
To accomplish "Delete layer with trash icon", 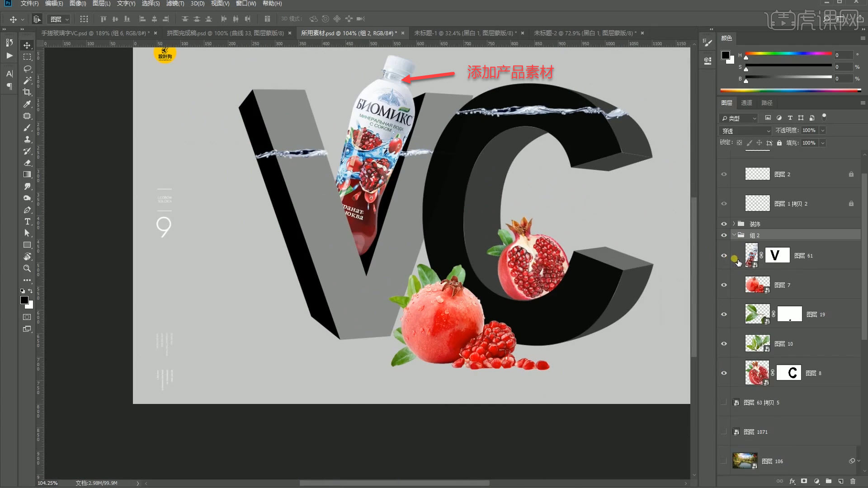I will [x=853, y=481].
